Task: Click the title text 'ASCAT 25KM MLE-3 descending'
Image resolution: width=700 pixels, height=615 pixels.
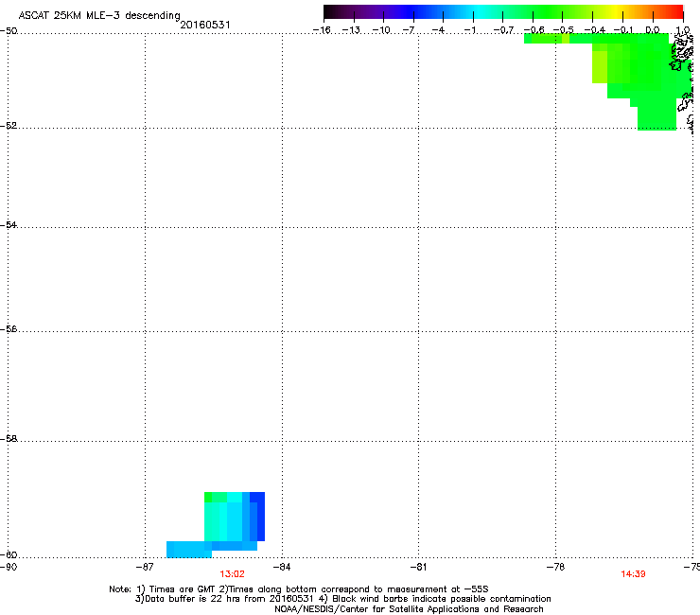Action: (99, 16)
